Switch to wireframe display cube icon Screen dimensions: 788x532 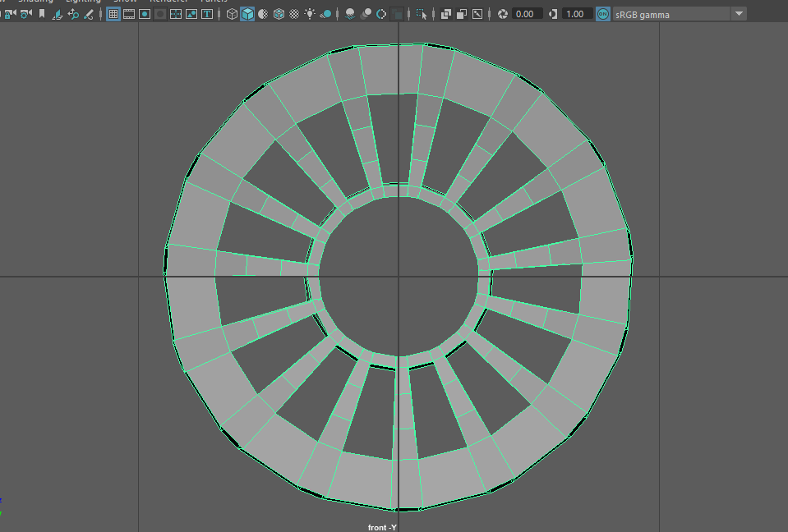click(232, 14)
